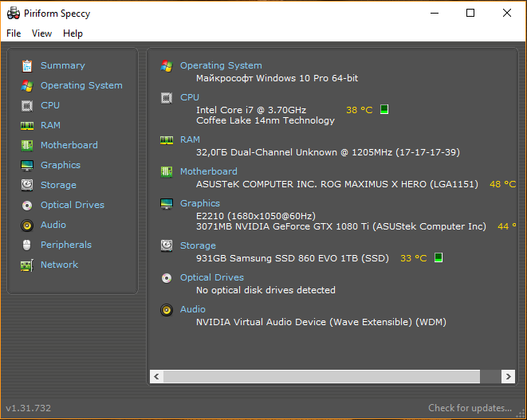This screenshot has width=527, height=420.
Task: View the Network section in sidebar
Action: (59, 265)
